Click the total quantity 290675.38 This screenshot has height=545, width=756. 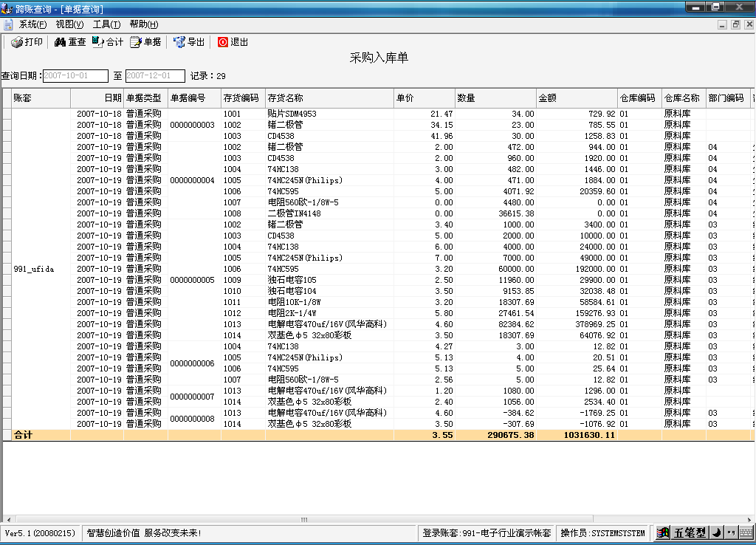pos(495,435)
